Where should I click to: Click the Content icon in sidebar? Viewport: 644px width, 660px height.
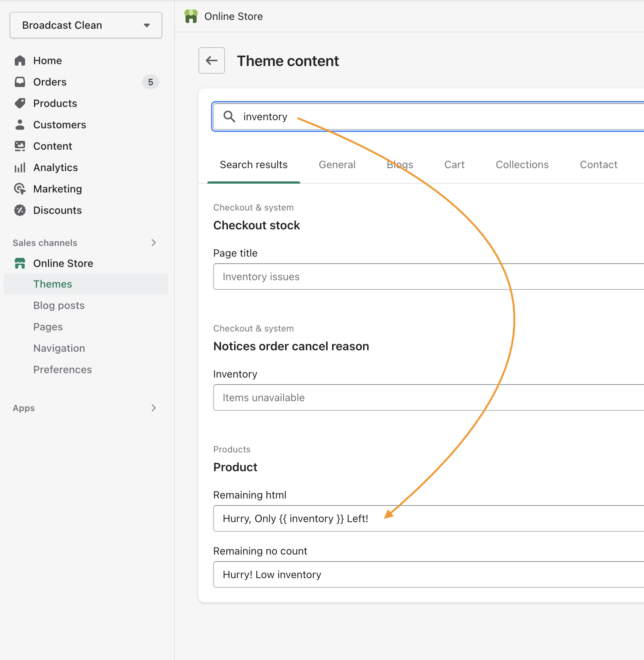20,146
